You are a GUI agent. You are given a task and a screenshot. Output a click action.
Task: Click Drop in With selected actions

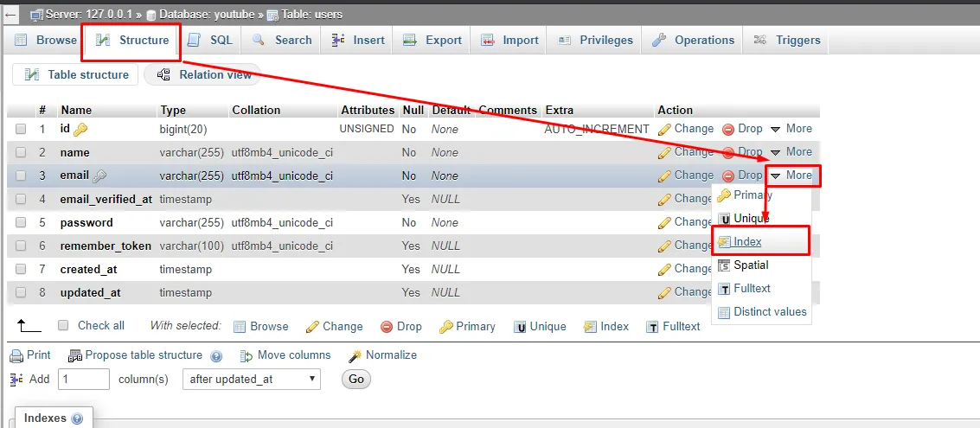coord(401,326)
